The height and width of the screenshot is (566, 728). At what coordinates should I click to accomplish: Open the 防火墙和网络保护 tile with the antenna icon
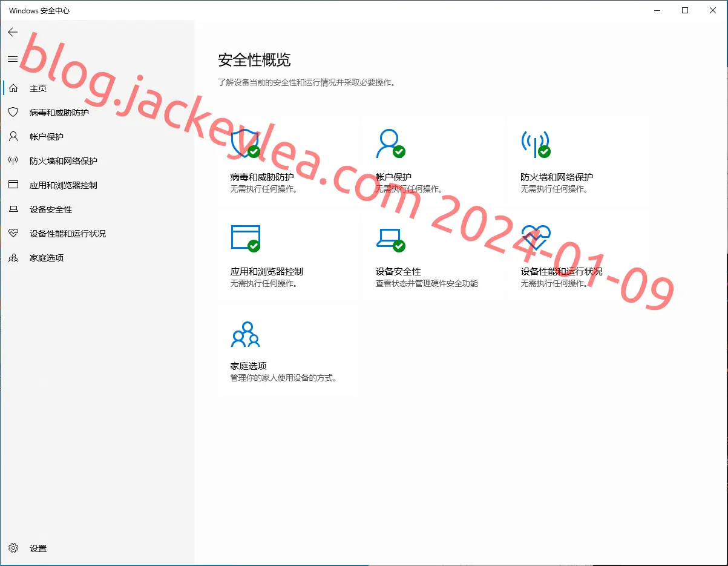tap(576, 160)
